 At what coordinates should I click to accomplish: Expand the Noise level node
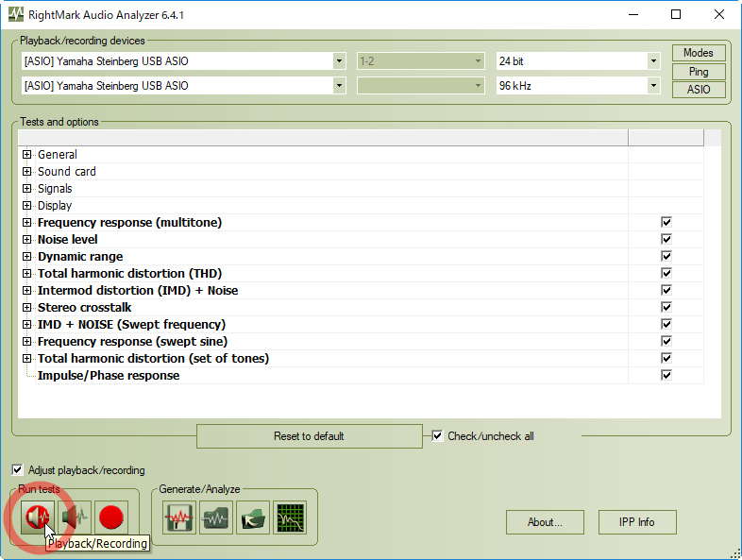coord(27,240)
